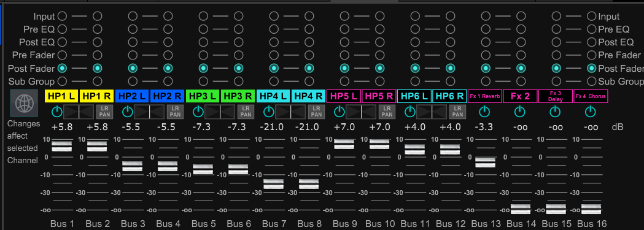644x230 pixels.
Task: Click the LR PAN button for HP3
Action: (x=246, y=112)
